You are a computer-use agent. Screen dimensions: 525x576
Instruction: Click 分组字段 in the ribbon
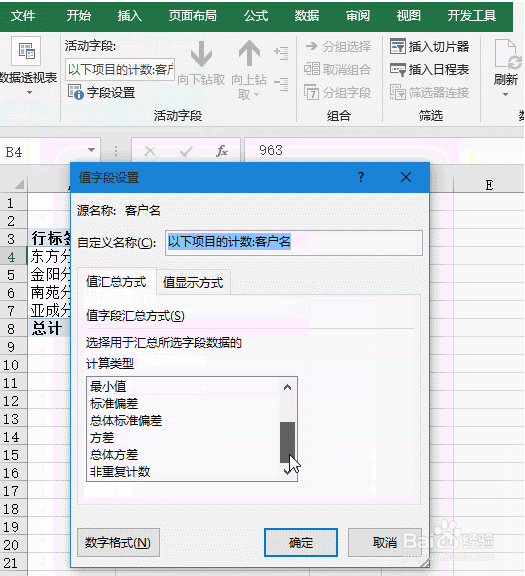338,92
